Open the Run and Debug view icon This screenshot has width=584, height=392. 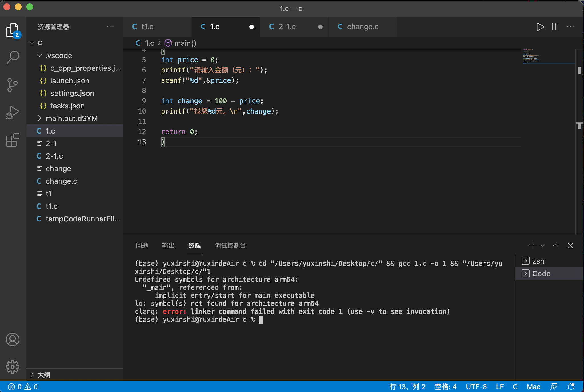13,112
